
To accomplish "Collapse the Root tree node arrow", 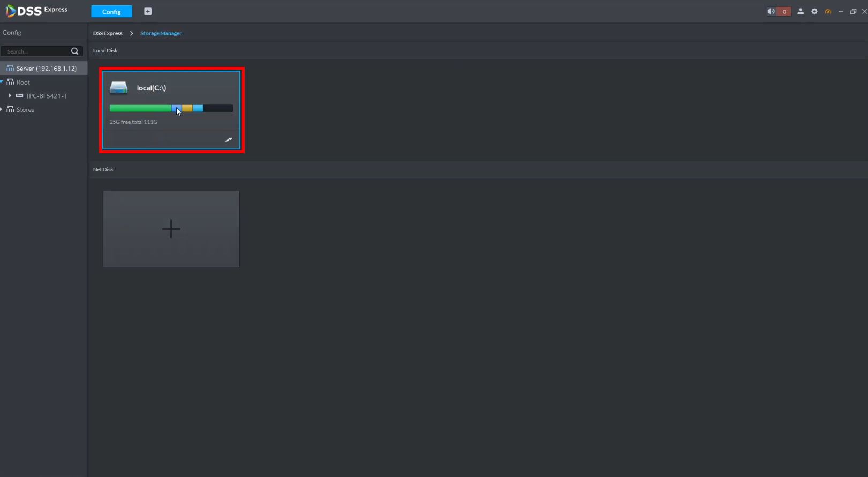I will (2, 82).
